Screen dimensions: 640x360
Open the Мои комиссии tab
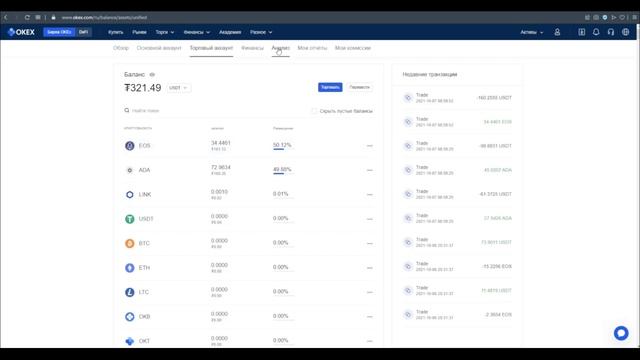[353, 48]
